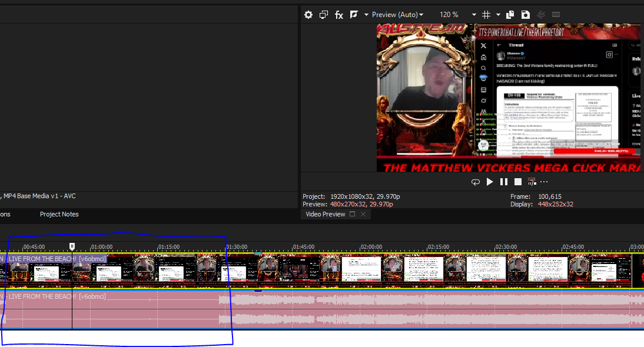Click the MP4 Base Media v1 - AVC text
644x347 pixels.
click(39, 196)
